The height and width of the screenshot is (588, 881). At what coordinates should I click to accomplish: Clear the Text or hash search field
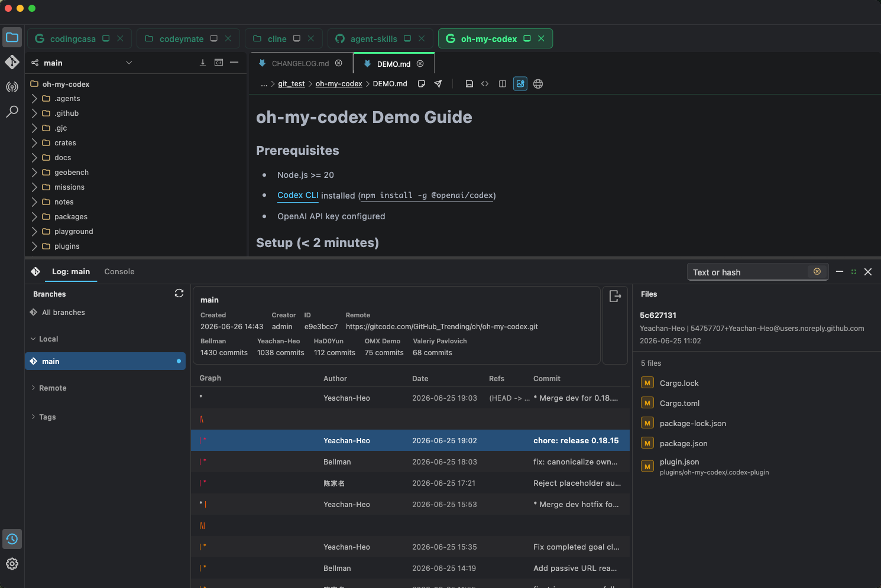tap(817, 271)
